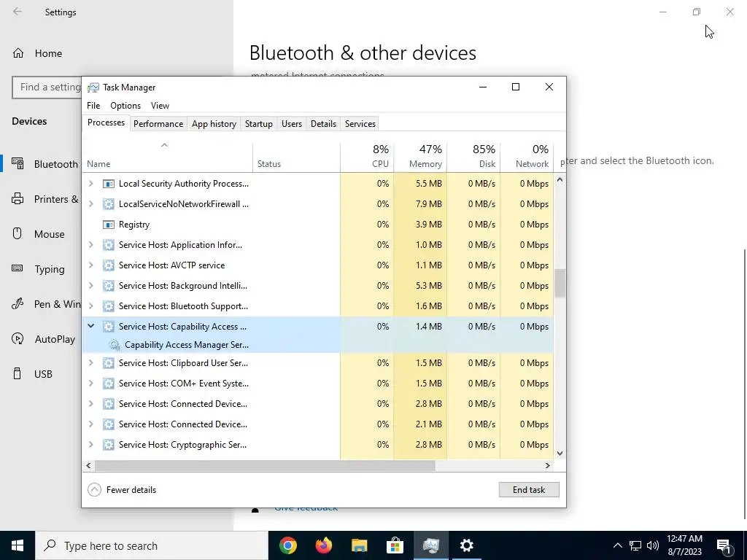Viewport: 747px width, 560px height.
Task: Click icon for Service Host: Application Infor...
Action: (x=109, y=245)
